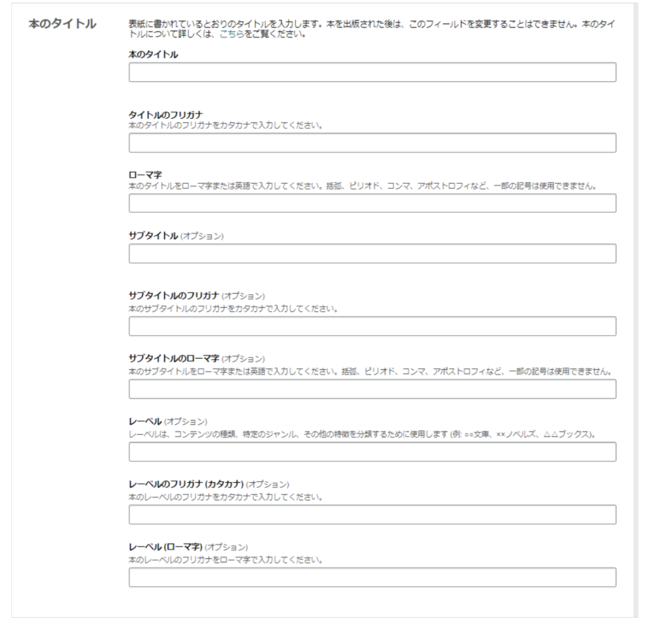
Task: Click the レーベルのフリガナ (カタカナ) label text
Action: 209,484
